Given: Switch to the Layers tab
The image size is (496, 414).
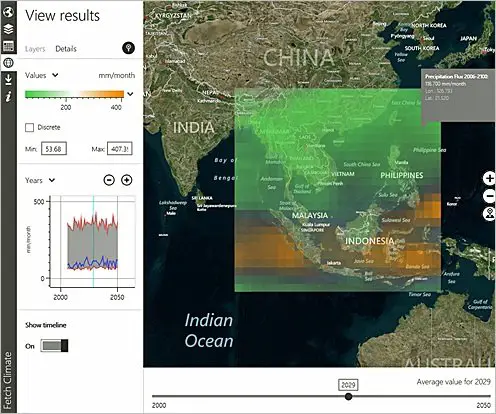Looking at the screenshot, I should point(35,49).
